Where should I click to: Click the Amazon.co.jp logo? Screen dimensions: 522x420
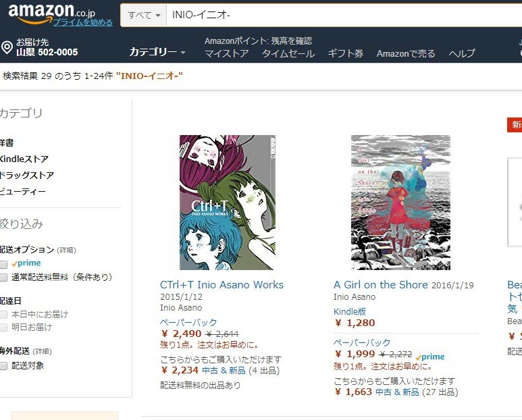(51, 13)
